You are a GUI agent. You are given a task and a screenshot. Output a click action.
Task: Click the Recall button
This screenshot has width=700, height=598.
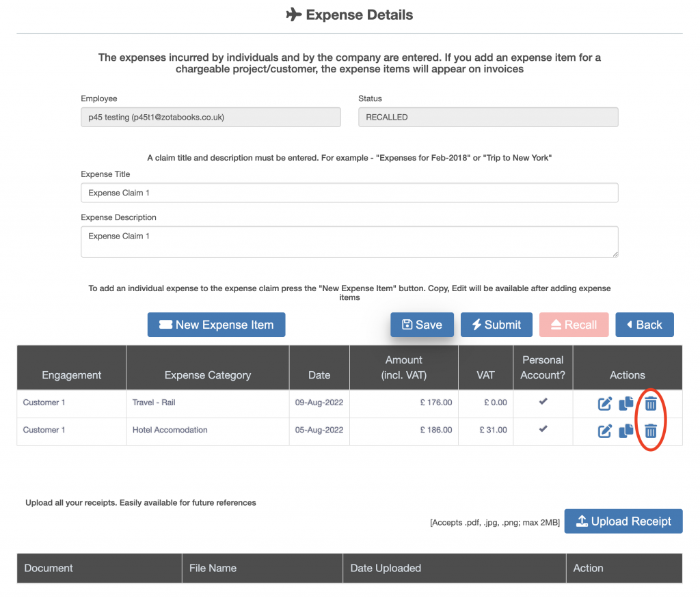(x=572, y=325)
